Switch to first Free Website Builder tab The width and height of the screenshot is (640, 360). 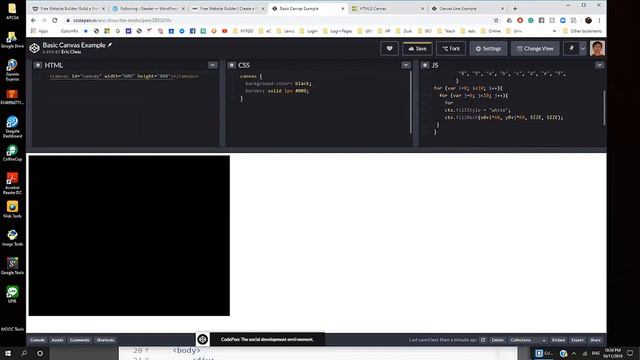click(x=68, y=9)
